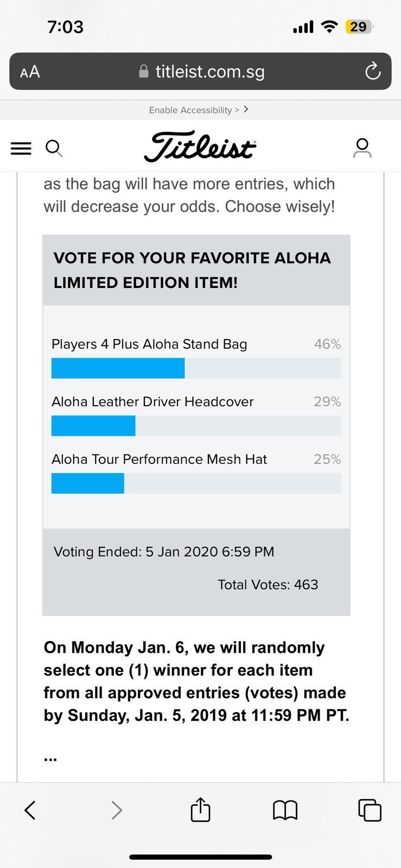This screenshot has height=868, width=401.
Task: Open Safari share sheet icon
Action: (x=200, y=809)
